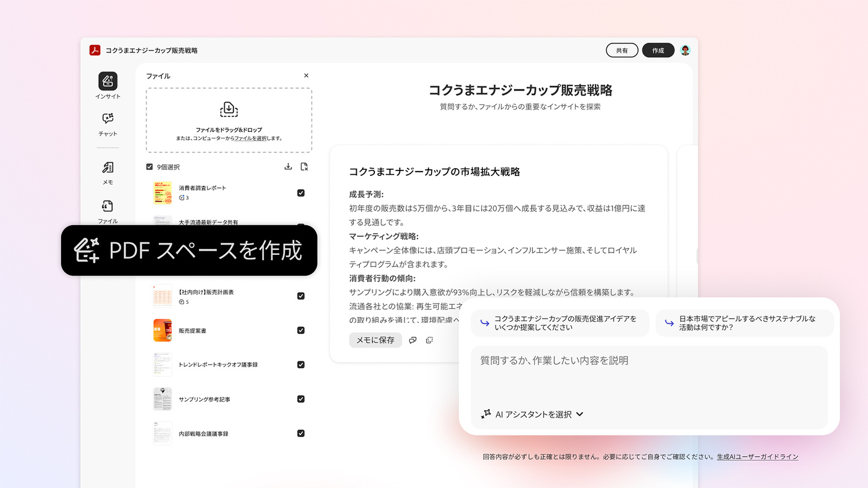Screen dimensions: 868x488
Task: Click the 質問するか、作業したい内容を説明 input field
Action: pyautogui.click(x=649, y=374)
